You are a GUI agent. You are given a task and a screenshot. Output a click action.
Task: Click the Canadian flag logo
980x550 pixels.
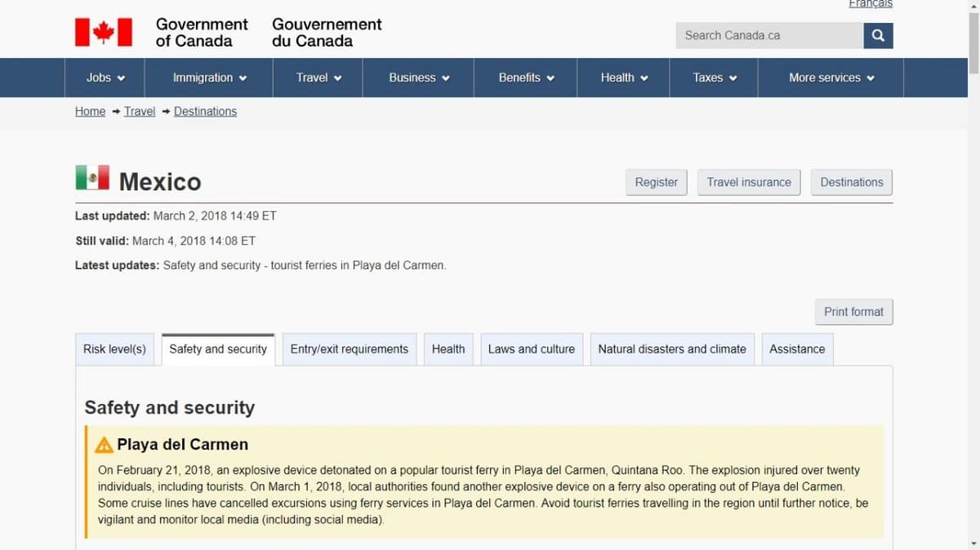[103, 33]
